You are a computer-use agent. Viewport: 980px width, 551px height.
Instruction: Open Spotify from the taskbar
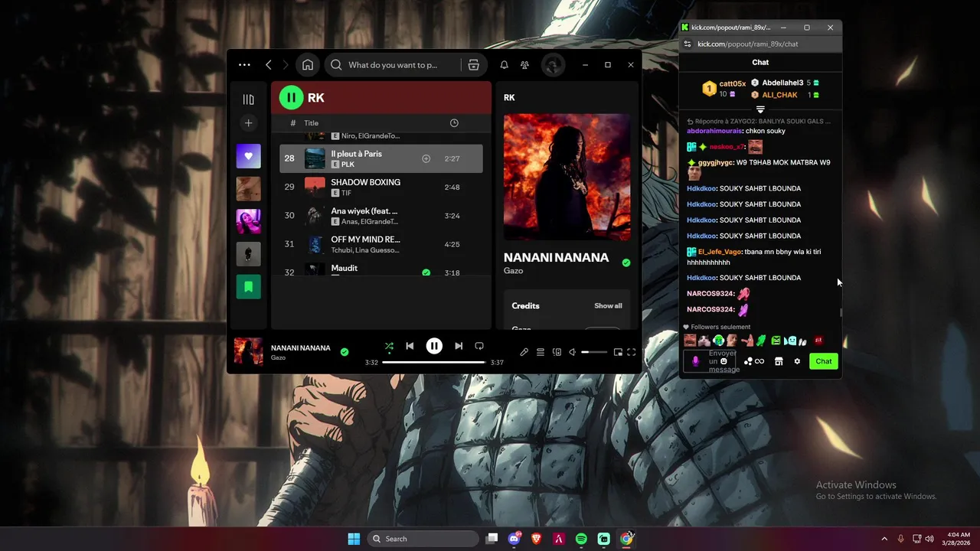[x=581, y=539]
